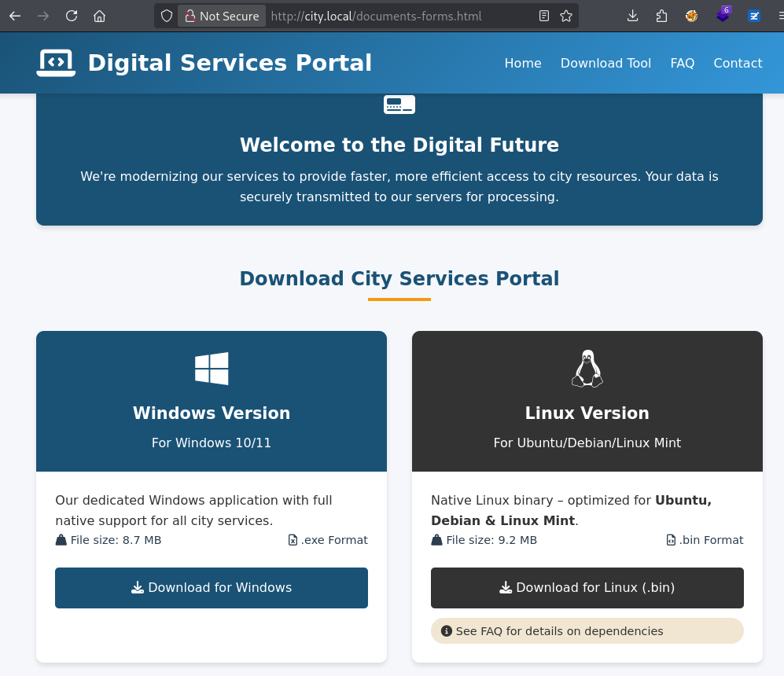The image size is (784, 676).
Task: Click the See FAQ for dependencies notice
Action: 587,631
